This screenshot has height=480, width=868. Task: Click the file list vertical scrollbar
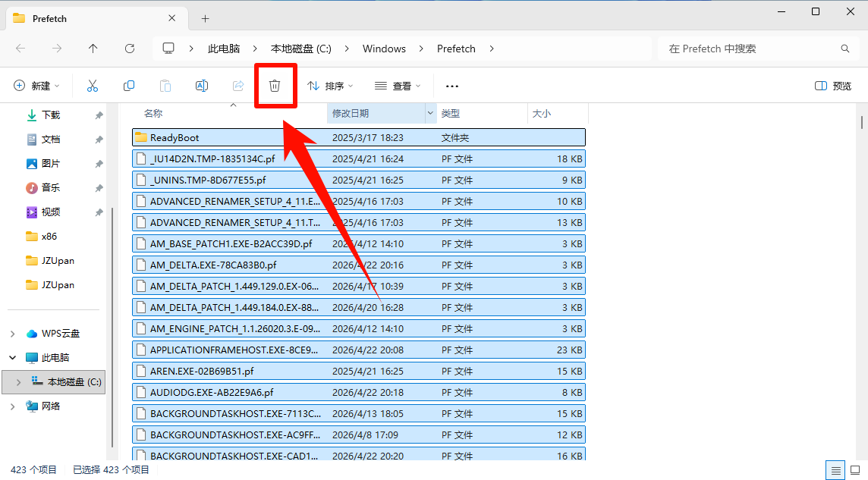pyautogui.click(x=861, y=121)
